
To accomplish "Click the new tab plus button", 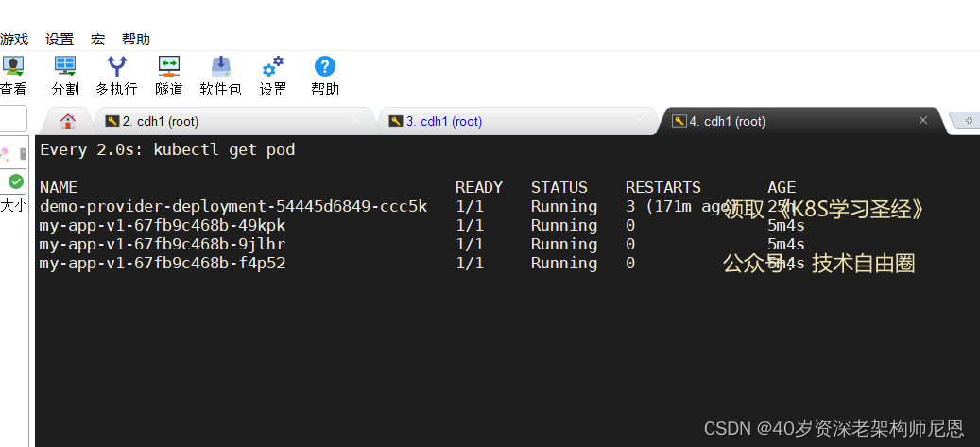I will click(x=968, y=120).
